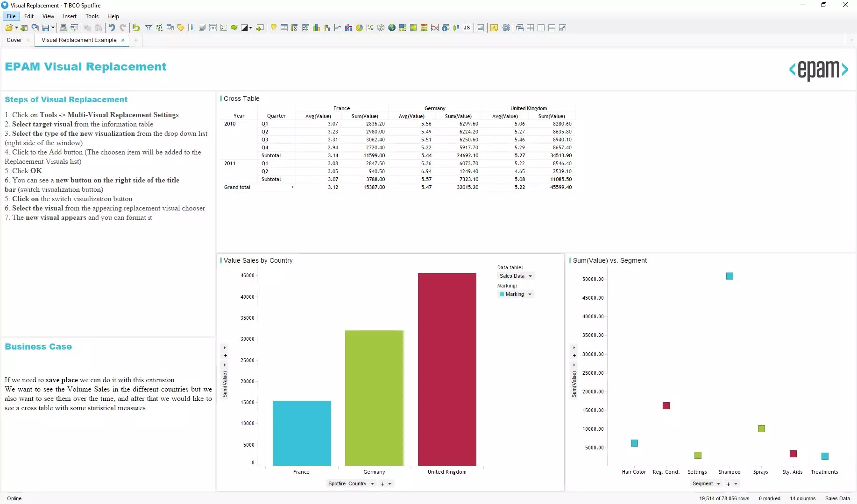Add a line chart visualization
This screenshot has height=504, width=857.
(x=338, y=28)
